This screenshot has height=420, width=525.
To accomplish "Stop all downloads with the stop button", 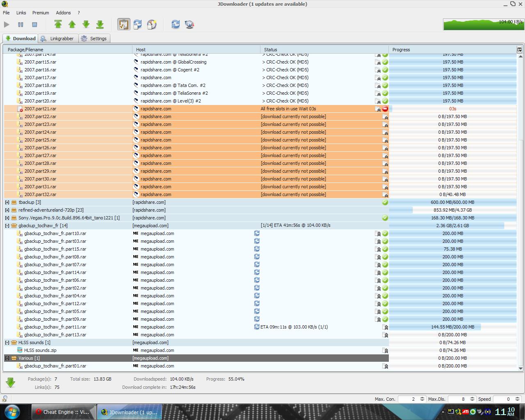I will (x=34, y=25).
